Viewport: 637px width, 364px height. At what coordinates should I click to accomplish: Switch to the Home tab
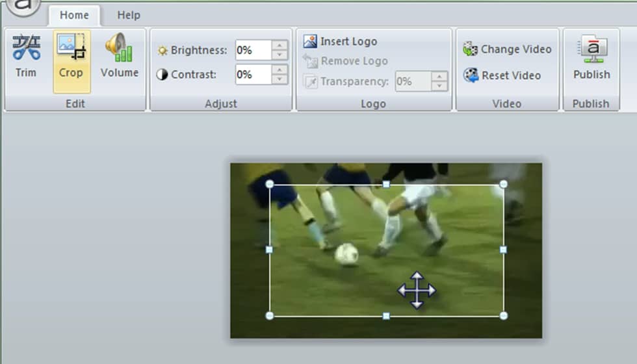point(74,15)
